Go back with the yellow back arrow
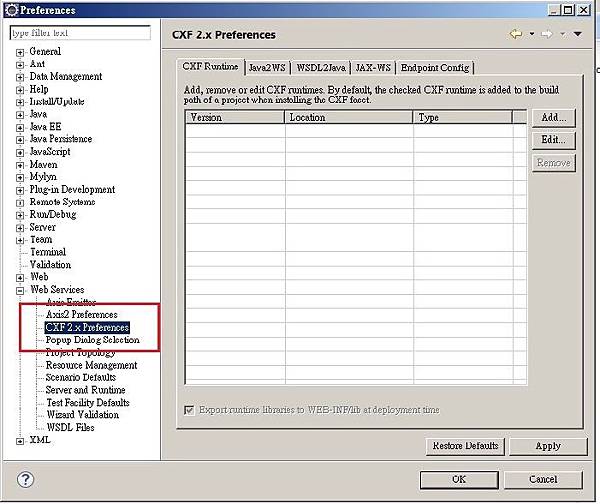 point(516,34)
